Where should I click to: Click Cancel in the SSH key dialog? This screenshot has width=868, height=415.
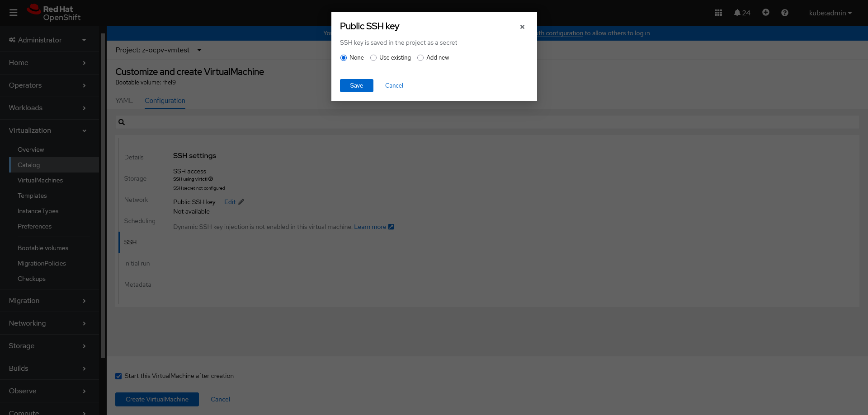[x=394, y=86]
